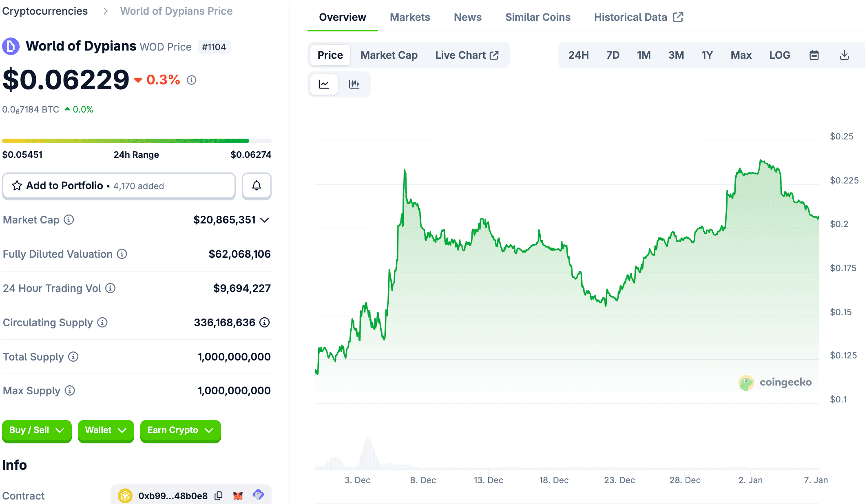Switch to candlestick chart view

click(354, 84)
